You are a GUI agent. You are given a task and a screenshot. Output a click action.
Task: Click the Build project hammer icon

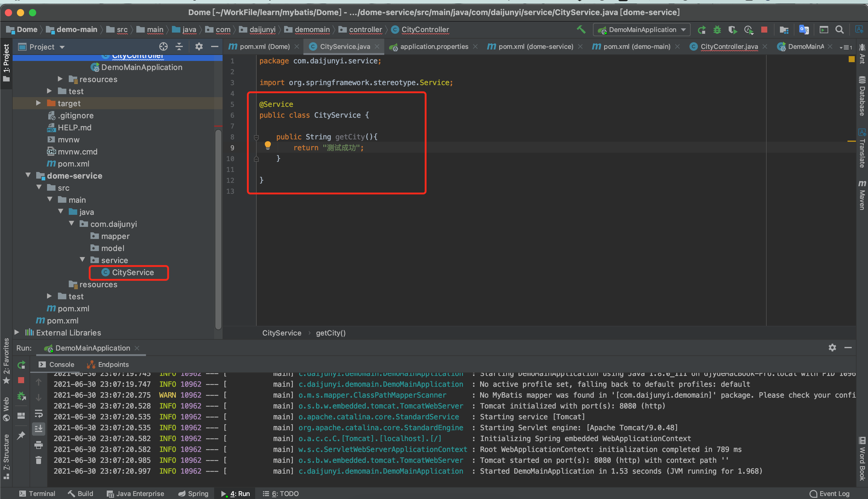[x=581, y=30]
